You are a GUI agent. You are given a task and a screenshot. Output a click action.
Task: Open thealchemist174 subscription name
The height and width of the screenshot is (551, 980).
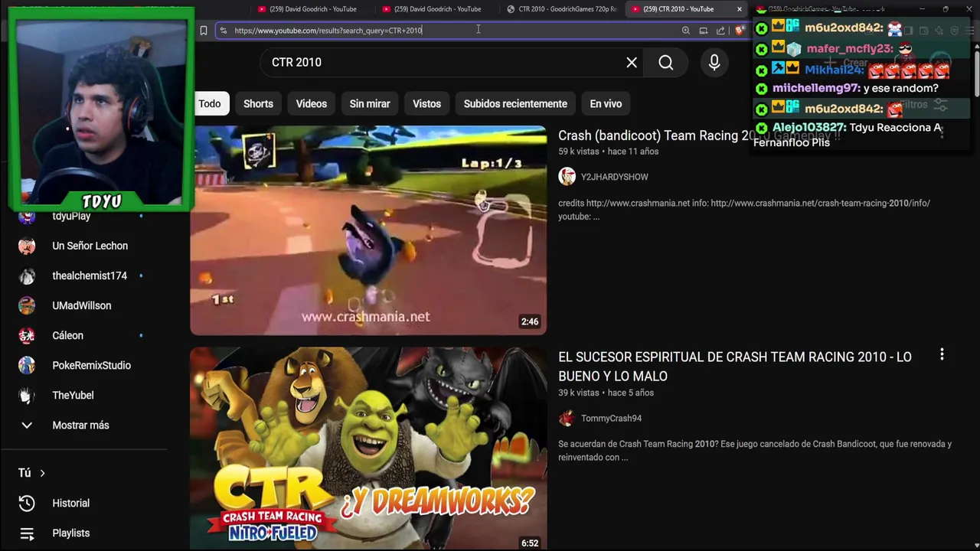(x=90, y=275)
